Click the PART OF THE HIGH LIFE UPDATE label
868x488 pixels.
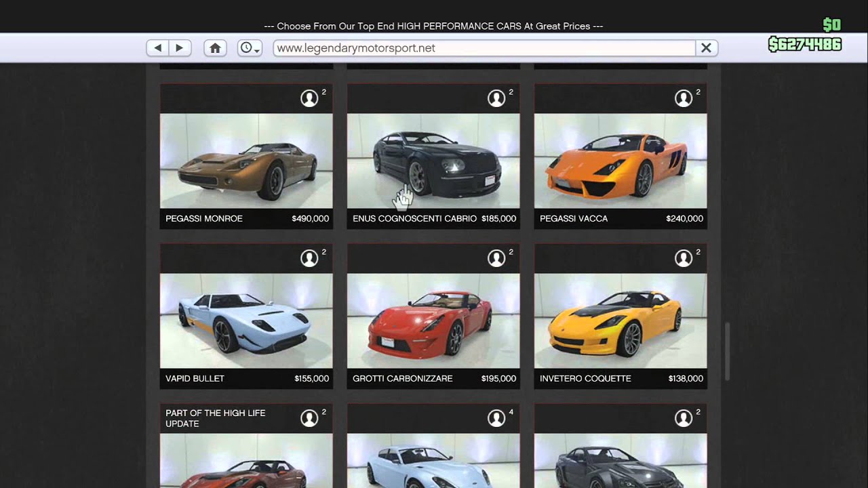pyautogui.click(x=216, y=418)
